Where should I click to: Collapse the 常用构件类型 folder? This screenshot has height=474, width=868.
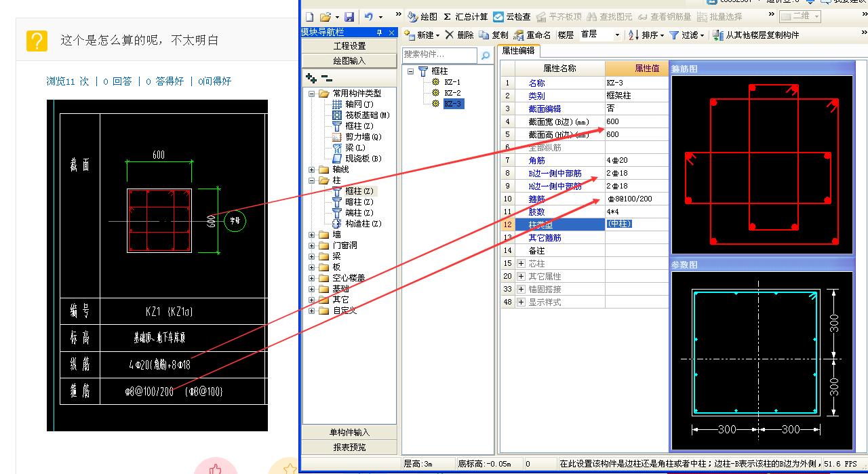(312, 94)
